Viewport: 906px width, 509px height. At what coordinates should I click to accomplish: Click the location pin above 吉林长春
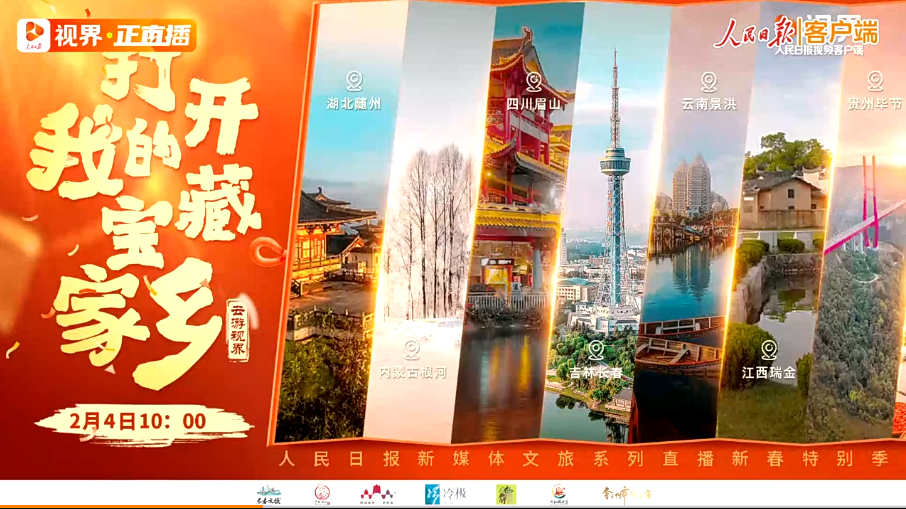tap(596, 349)
